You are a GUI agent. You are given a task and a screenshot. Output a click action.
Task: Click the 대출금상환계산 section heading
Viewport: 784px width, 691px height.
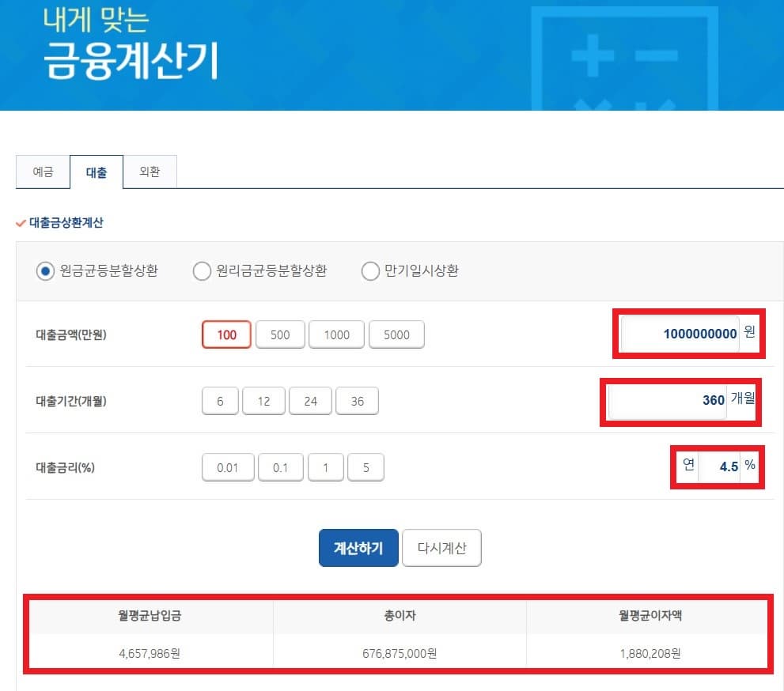[66, 222]
